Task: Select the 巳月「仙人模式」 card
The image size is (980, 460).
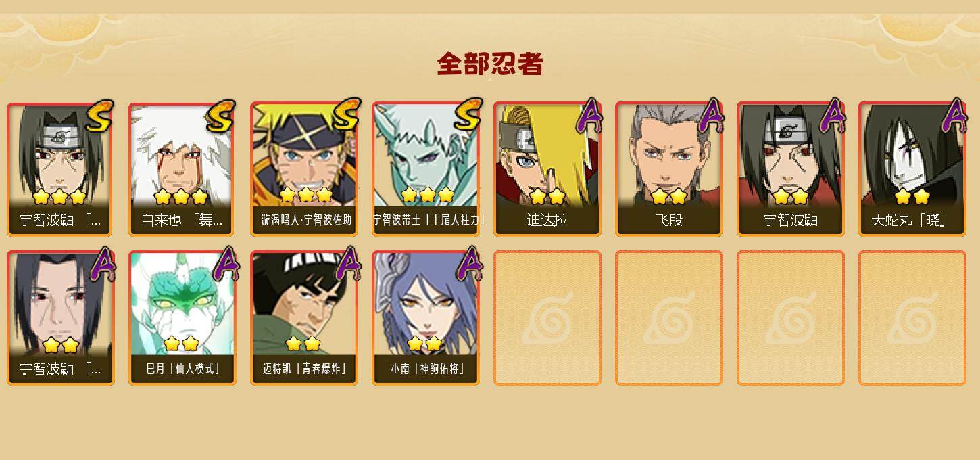Action: pos(182,318)
